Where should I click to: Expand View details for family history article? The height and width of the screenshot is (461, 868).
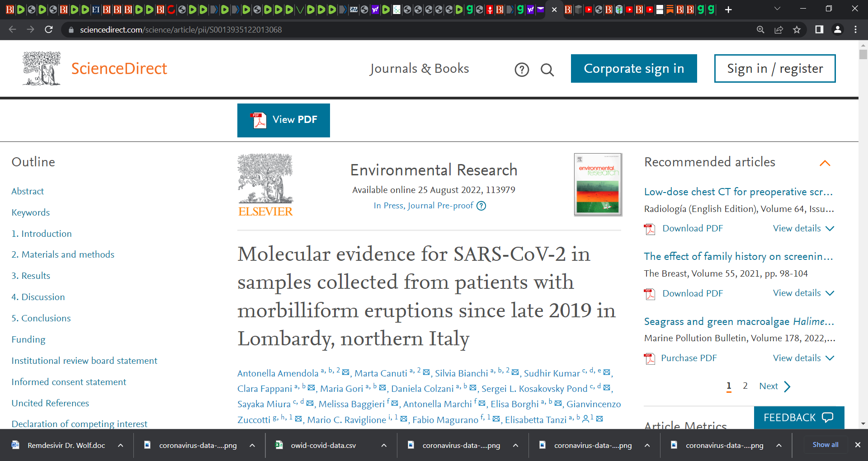(x=803, y=293)
